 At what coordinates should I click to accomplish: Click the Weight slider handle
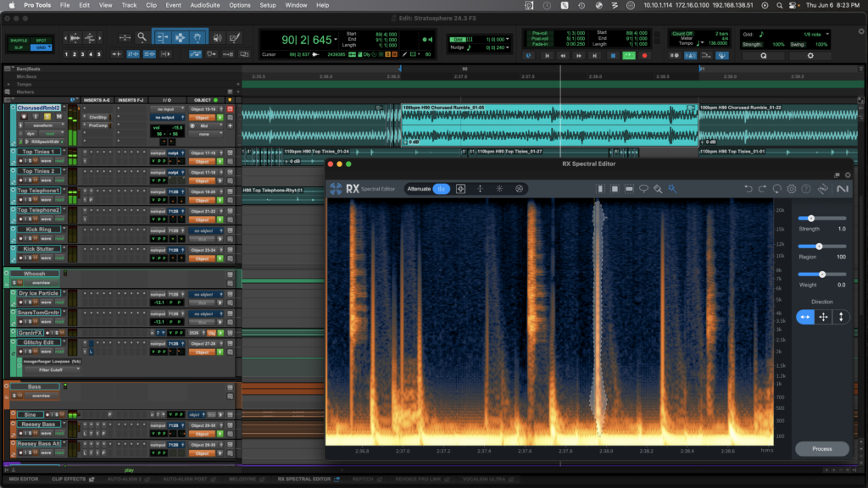click(x=822, y=274)
